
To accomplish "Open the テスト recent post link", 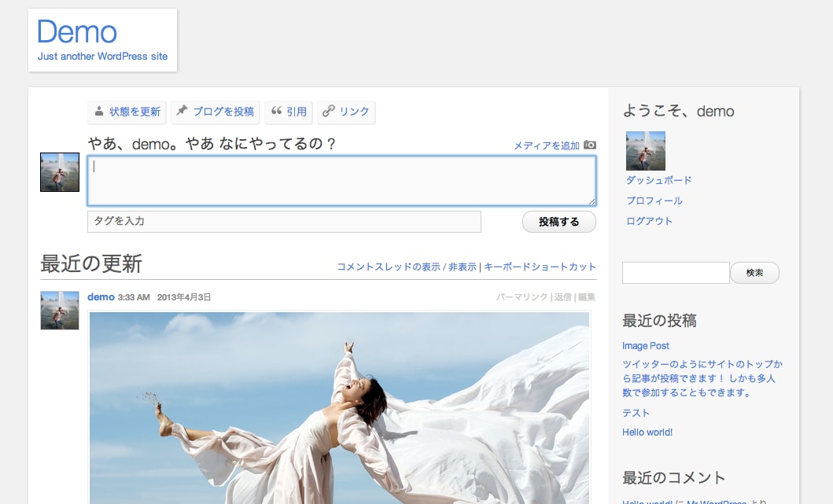I will click(636, 413).
